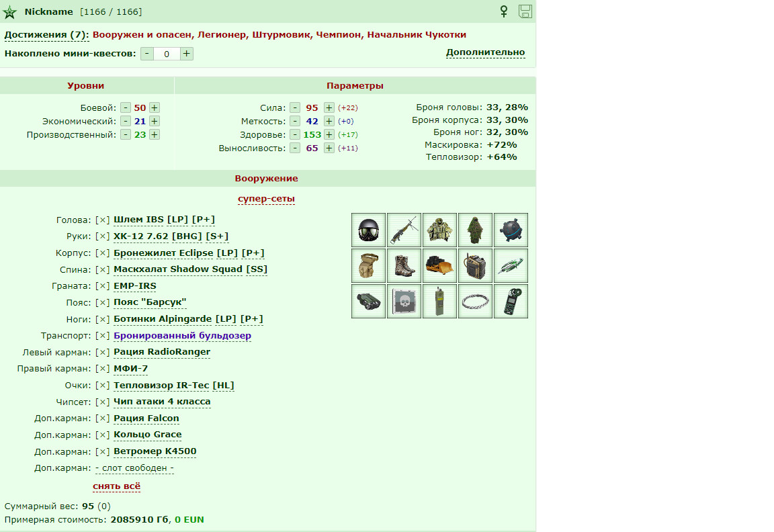This screenshot has width=774, height=532.
Task: Open the Достижения (7) achievements link
Action: (x=46, y=35)
